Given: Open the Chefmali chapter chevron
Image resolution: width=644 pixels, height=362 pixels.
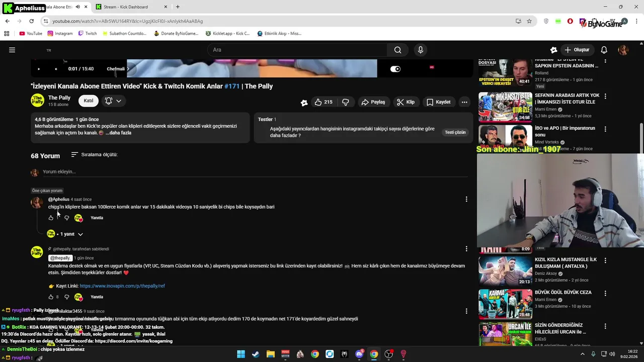Looking at the screenshot, I should click(128, 69).
